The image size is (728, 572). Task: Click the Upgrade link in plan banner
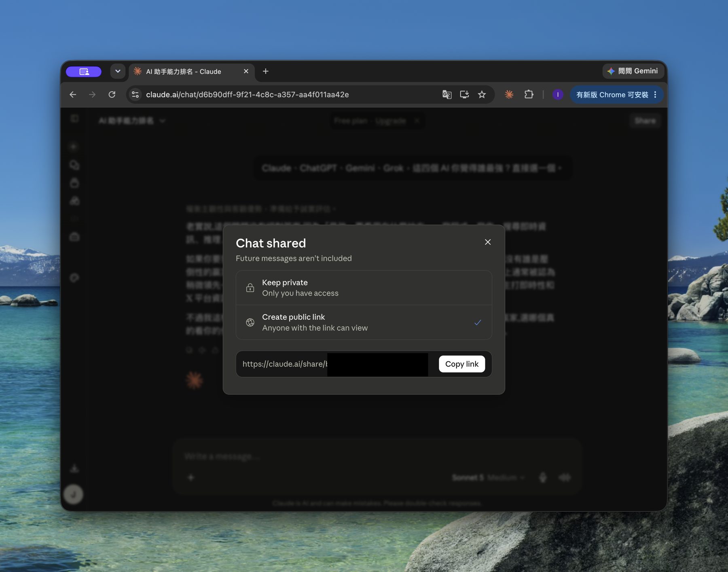[x=390, y=121]
